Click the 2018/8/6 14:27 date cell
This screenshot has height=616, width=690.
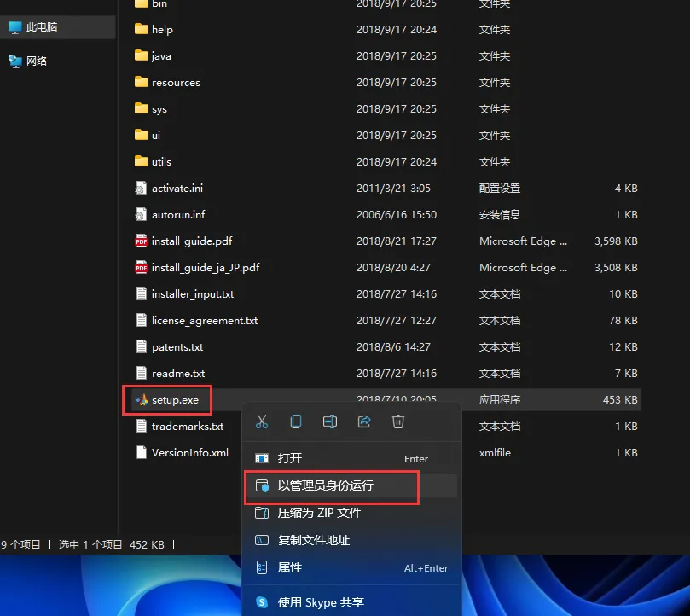[393, 347]
